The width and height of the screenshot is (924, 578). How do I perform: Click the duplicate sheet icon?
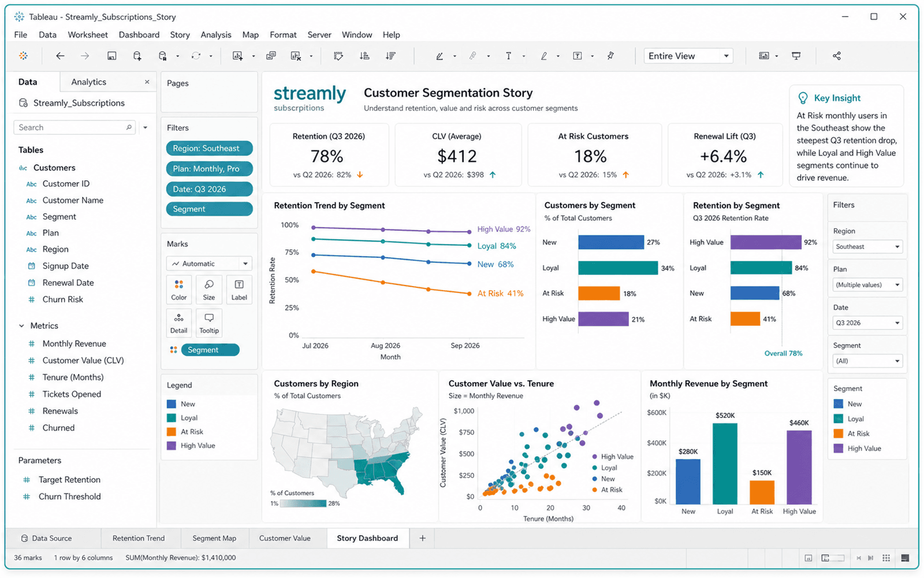(x=271, y=56)
